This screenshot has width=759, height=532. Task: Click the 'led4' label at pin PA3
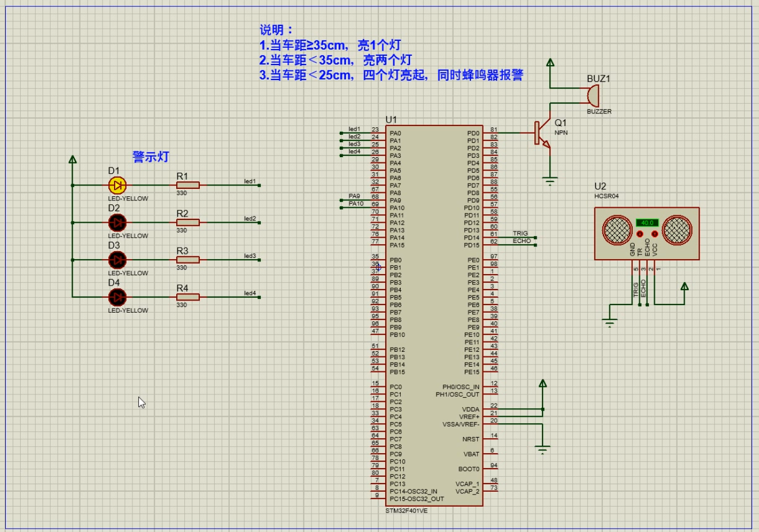pyautogui.click(x=354, y=151)
